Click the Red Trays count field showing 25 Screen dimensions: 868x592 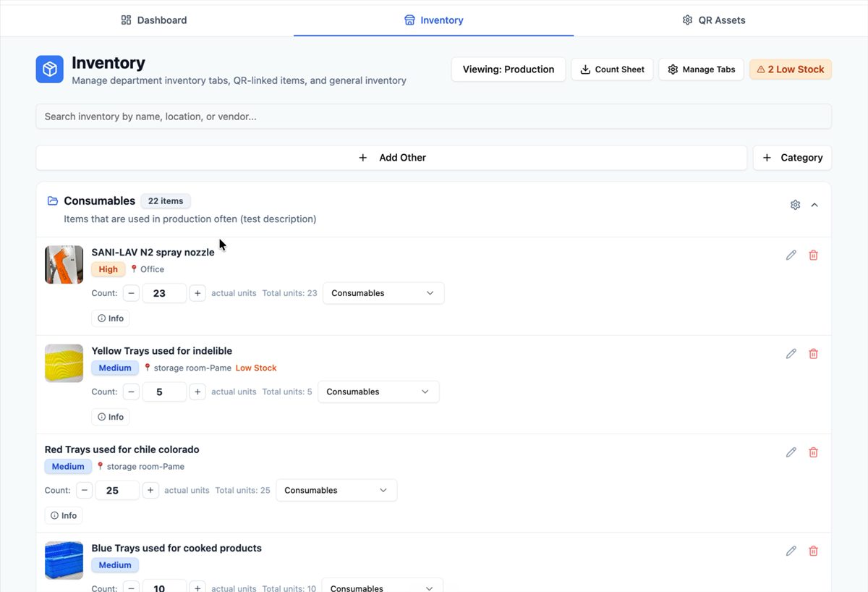coord(117,490)
